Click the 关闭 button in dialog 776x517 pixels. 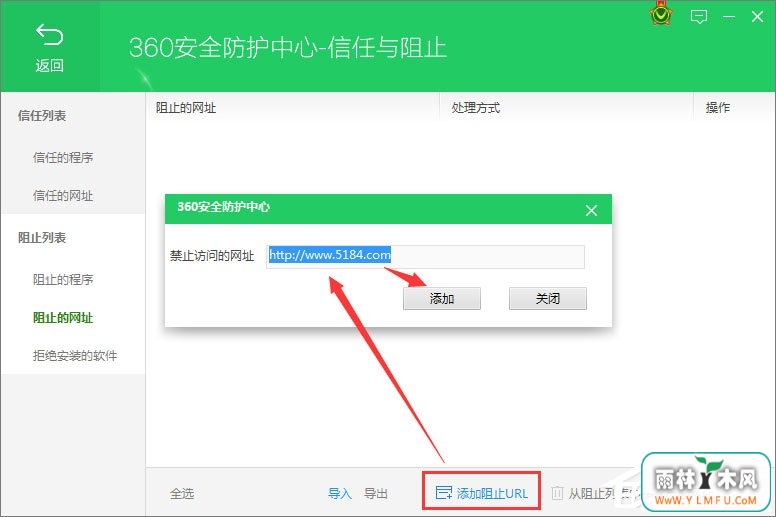coord(547,298)
